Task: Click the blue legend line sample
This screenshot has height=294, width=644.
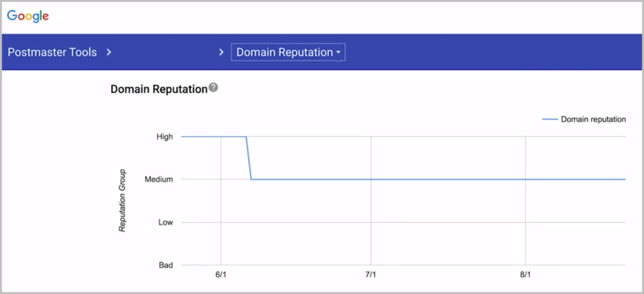Action: click(550, 119)
